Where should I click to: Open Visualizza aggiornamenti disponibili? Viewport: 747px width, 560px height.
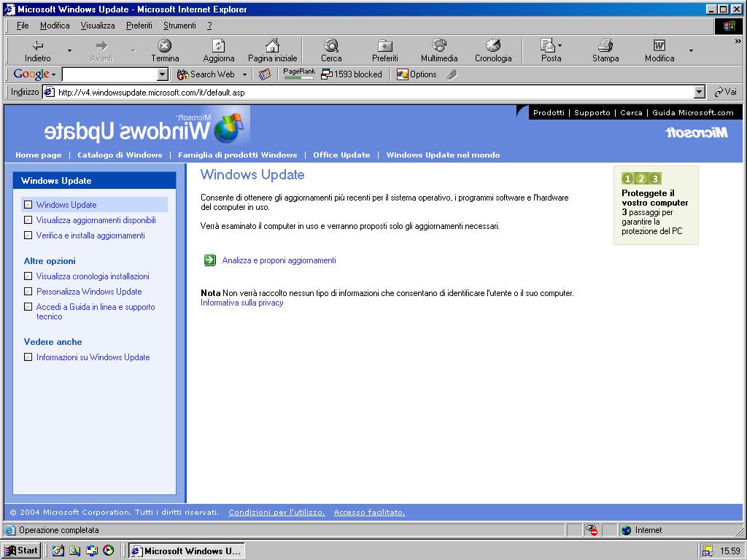coord(96,220)
